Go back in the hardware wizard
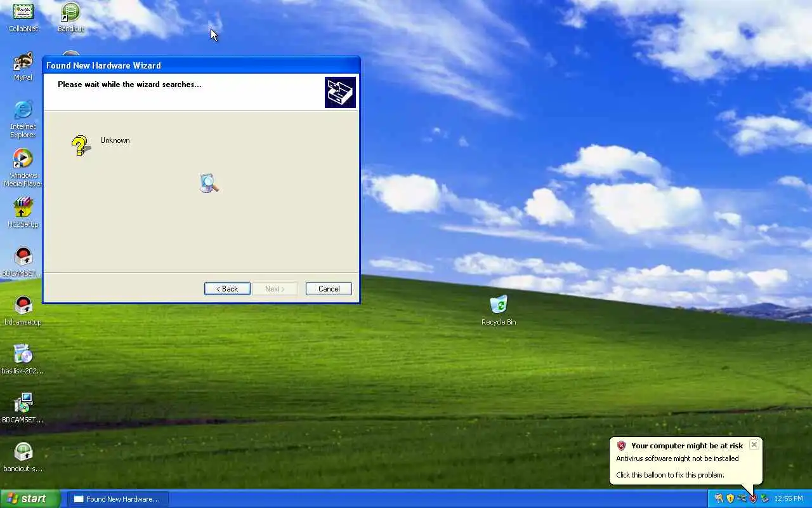This screenshot has height=508, width=812. coord(227,289)
